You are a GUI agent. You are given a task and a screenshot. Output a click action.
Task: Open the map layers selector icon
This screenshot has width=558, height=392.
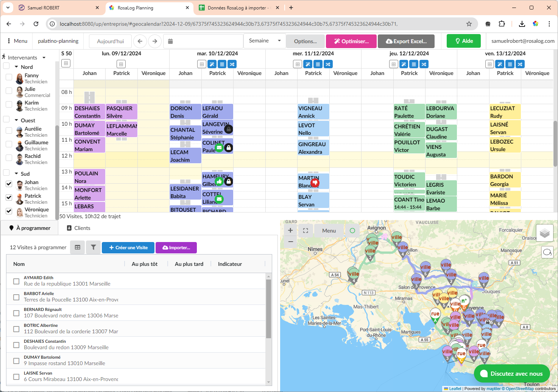click(x=544, y=233)
